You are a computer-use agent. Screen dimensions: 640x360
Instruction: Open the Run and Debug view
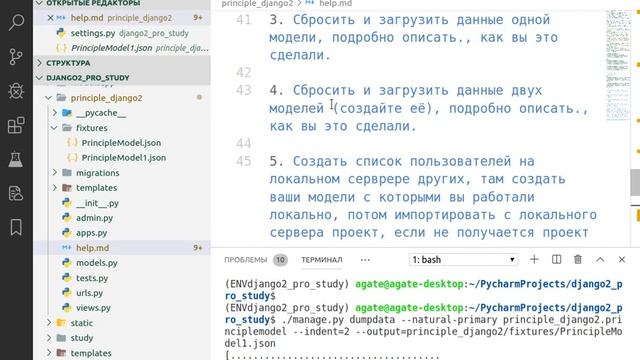tap(16, 91)
